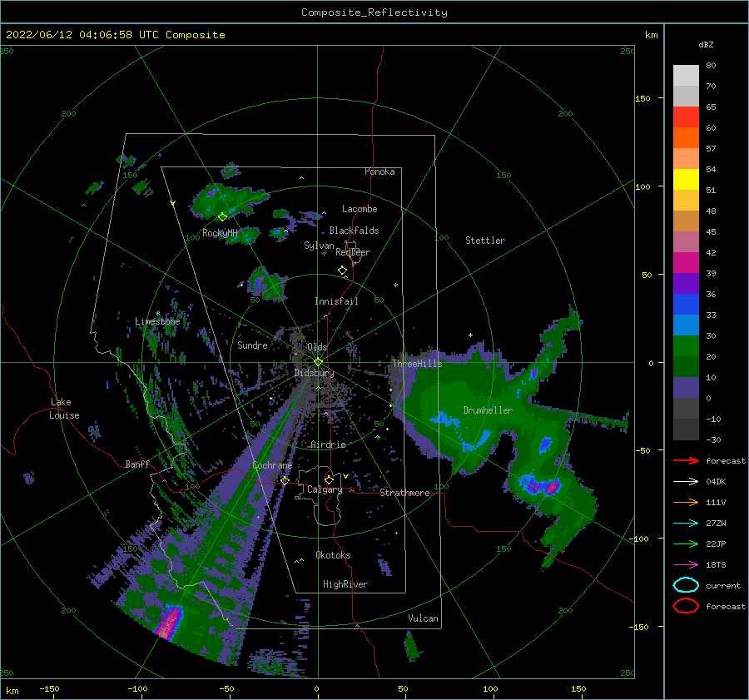Viewport: 749px width, 700px height.
Task: Click the Banff label
Action: click(x=137, y=464)
